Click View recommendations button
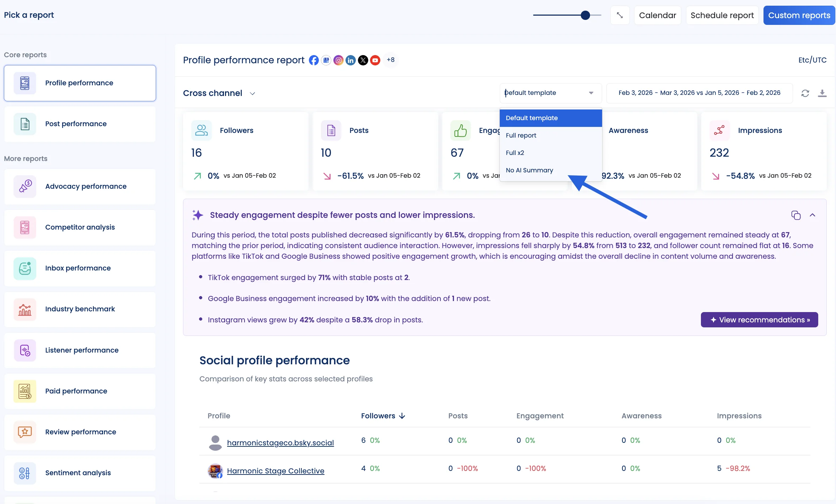Image resolution: width=836 pixels, height=504 pixels. point(760,320)
